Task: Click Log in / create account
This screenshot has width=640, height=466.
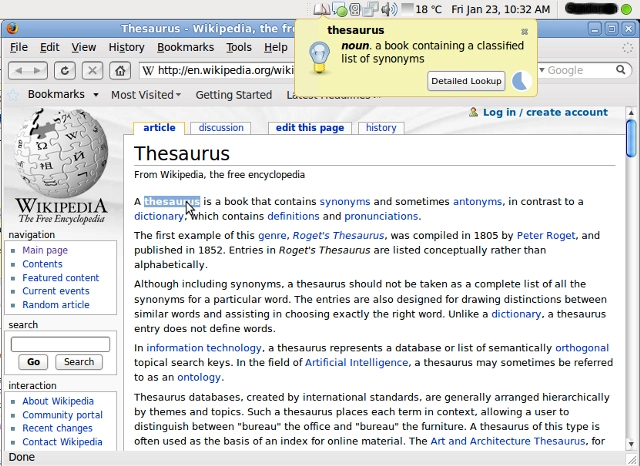Action: pos(545,112)
